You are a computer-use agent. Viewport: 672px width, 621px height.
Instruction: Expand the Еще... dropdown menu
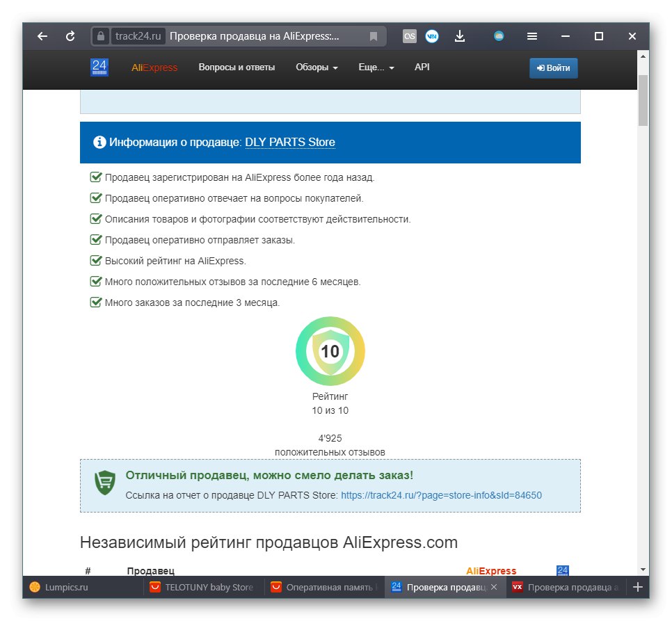tap(376, 67)
